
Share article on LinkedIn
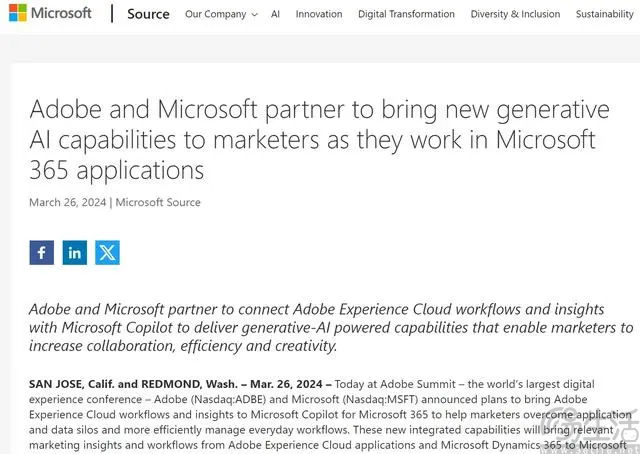[75, 253]
